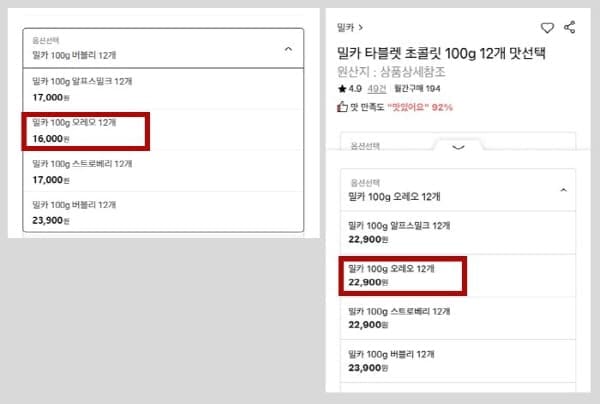Select 스트로베리 option priced 22,900원
600x404 pixels.
458,318
